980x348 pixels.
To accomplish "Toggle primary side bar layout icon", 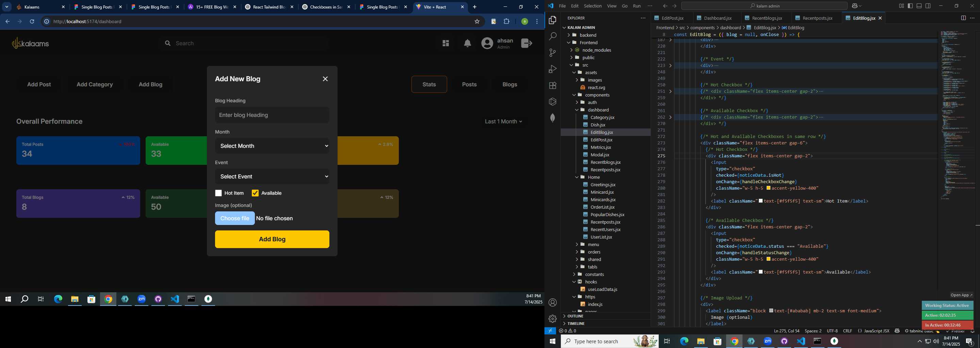I will [910, 6].
